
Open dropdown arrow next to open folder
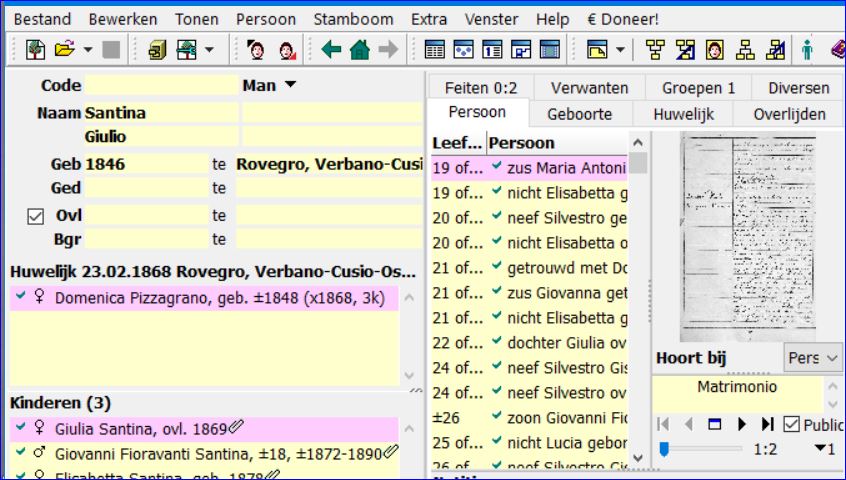coord(88,49)
